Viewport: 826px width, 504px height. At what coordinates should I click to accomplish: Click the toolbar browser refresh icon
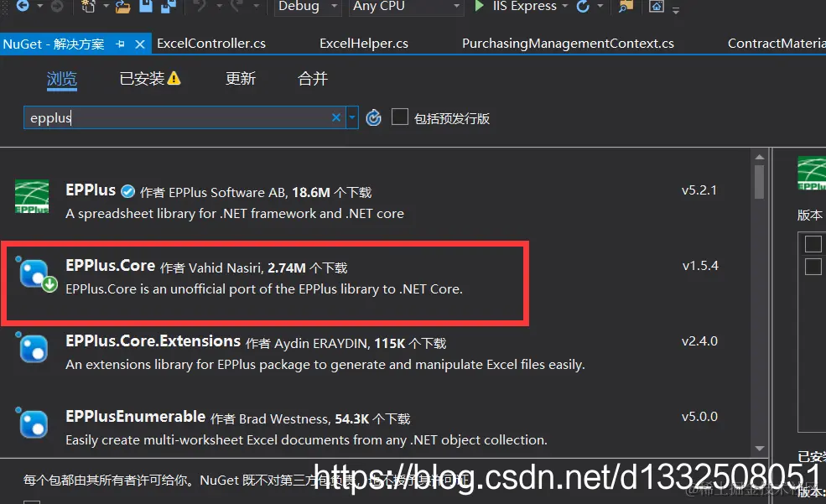point(583,7)
